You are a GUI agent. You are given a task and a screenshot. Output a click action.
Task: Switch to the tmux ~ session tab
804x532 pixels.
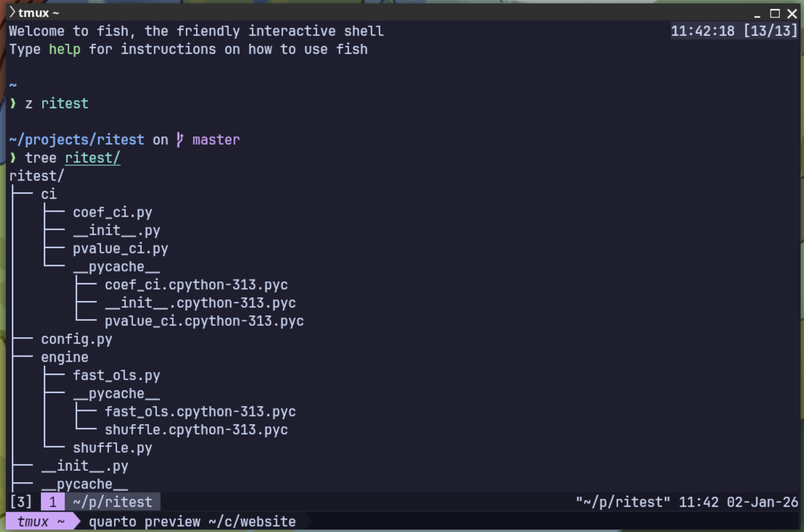coord(41,521)
